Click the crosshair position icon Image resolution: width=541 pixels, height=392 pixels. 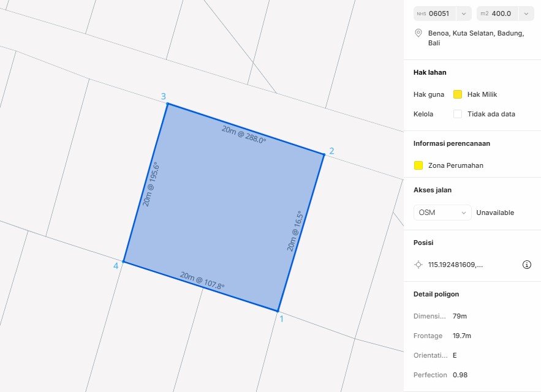(x=418, y=265)
